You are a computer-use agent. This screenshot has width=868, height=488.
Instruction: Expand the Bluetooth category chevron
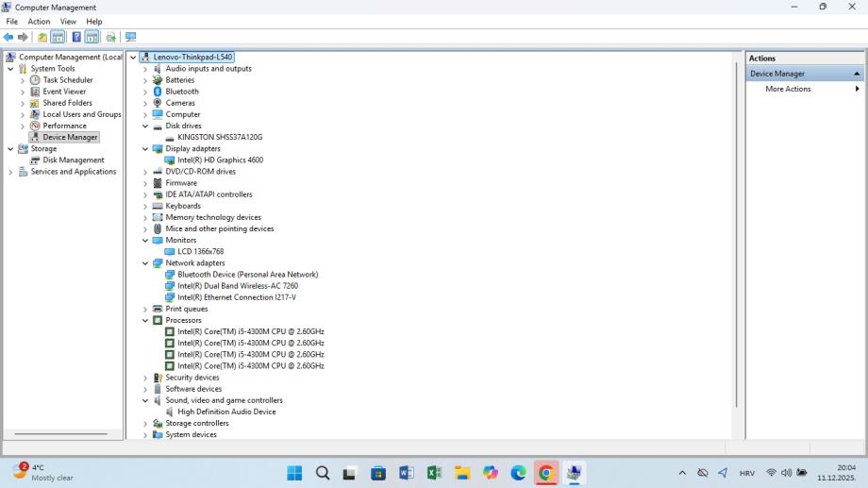pyautogui.click(x=145, y=92)
